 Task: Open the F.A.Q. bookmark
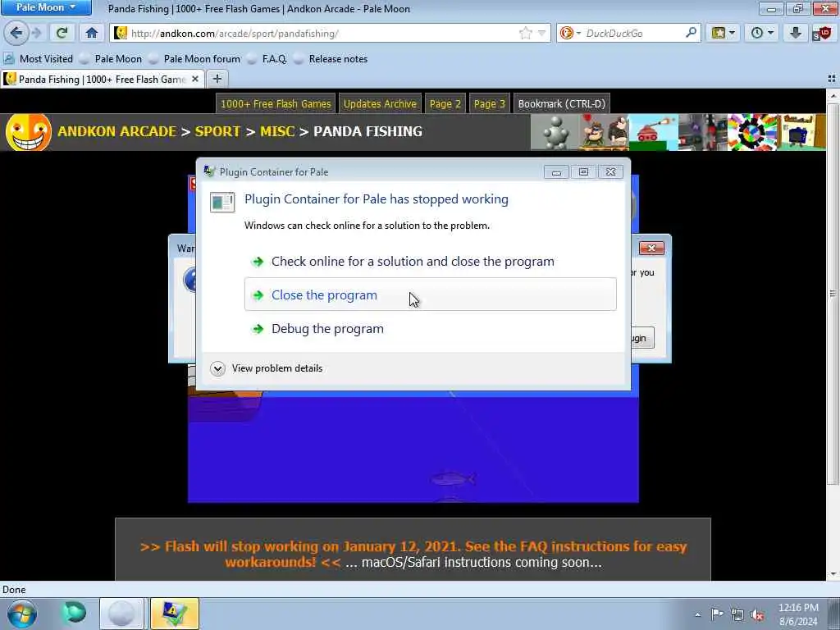267,59
